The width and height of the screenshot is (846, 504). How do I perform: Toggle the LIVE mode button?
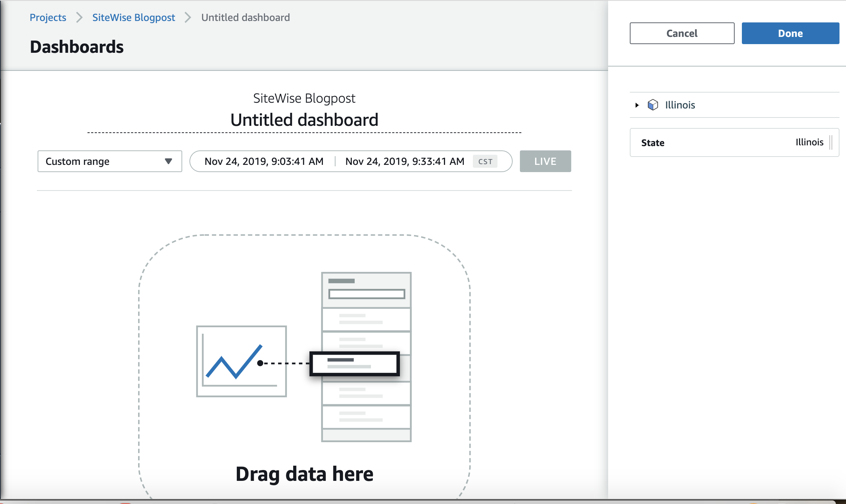pyautogui.click(x=545, y=161)
